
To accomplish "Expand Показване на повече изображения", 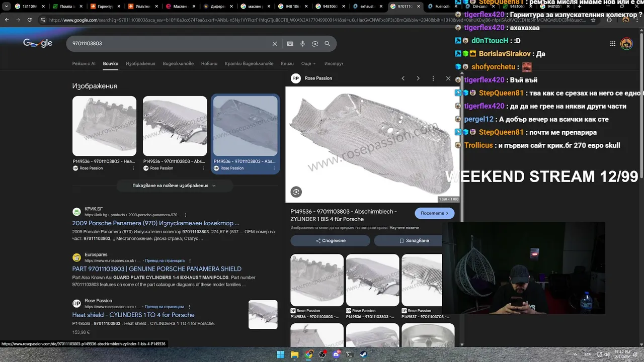I will (174, 186).
